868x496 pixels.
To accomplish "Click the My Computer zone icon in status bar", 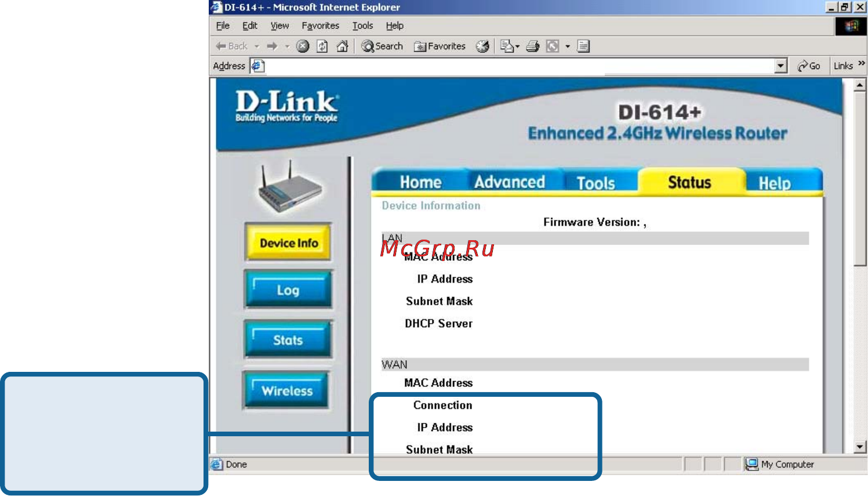I will tap(752, 464).
